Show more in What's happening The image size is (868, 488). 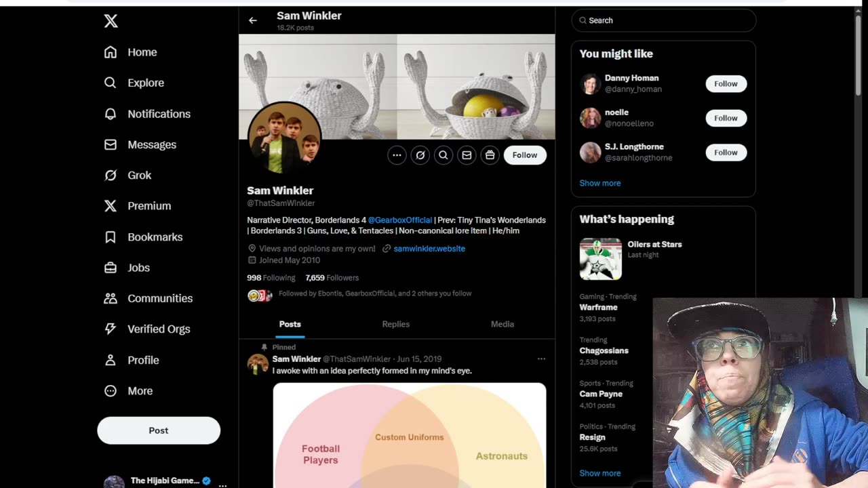point(600,473)
